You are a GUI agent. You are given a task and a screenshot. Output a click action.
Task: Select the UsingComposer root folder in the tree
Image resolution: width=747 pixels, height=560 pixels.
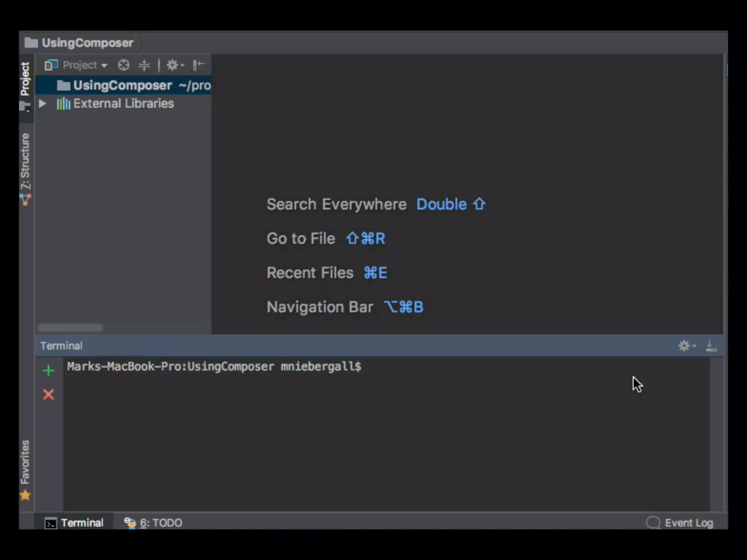(x=122, y=85)
